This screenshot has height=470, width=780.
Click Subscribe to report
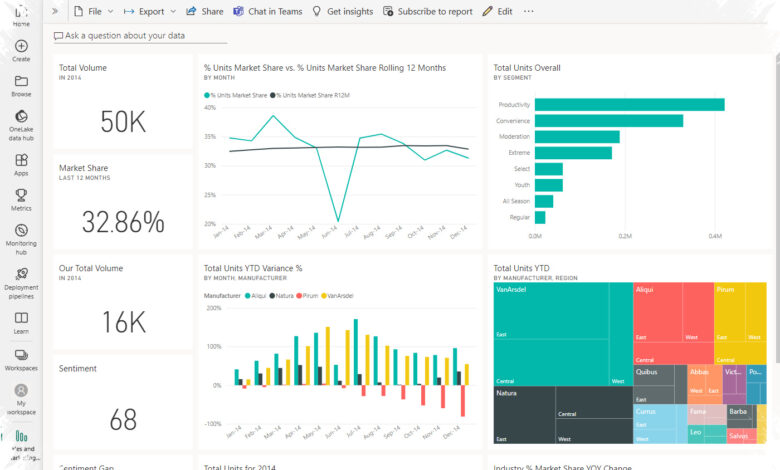428,11
